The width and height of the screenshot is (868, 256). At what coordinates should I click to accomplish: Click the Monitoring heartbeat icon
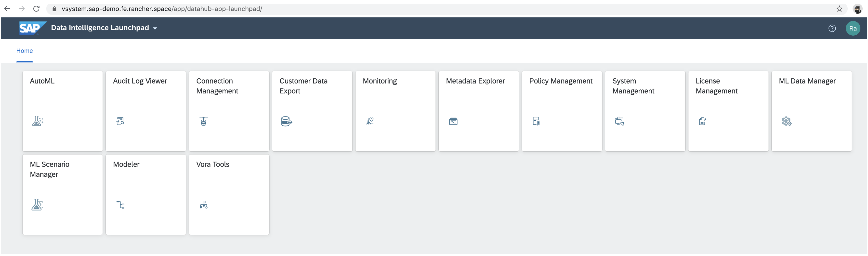click(x=370, y=121)
